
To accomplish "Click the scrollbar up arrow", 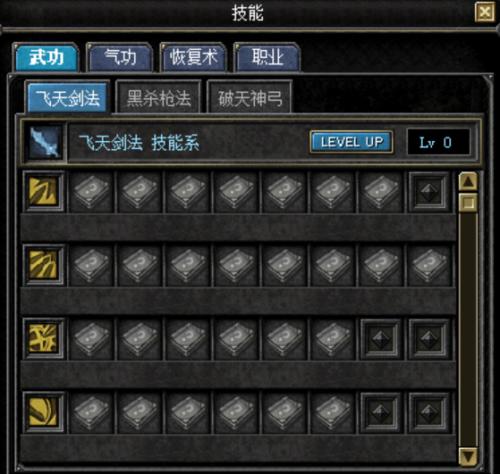I will pyautogui.click(x=468, y=182).
